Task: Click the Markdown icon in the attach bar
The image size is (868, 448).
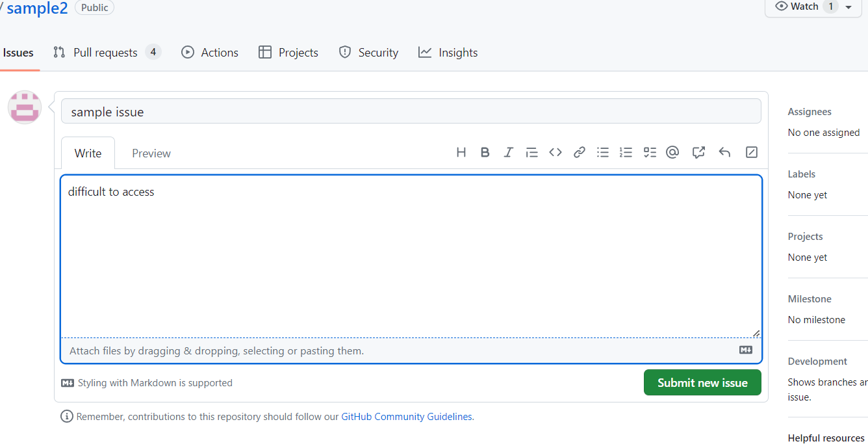Action: click(746, 350)
